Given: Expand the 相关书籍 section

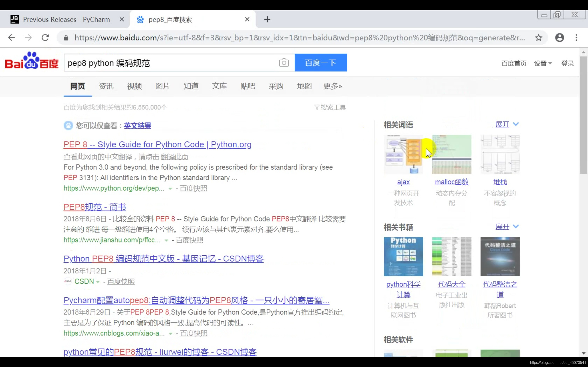Looking at the screenshot, I should coord(507,227).
